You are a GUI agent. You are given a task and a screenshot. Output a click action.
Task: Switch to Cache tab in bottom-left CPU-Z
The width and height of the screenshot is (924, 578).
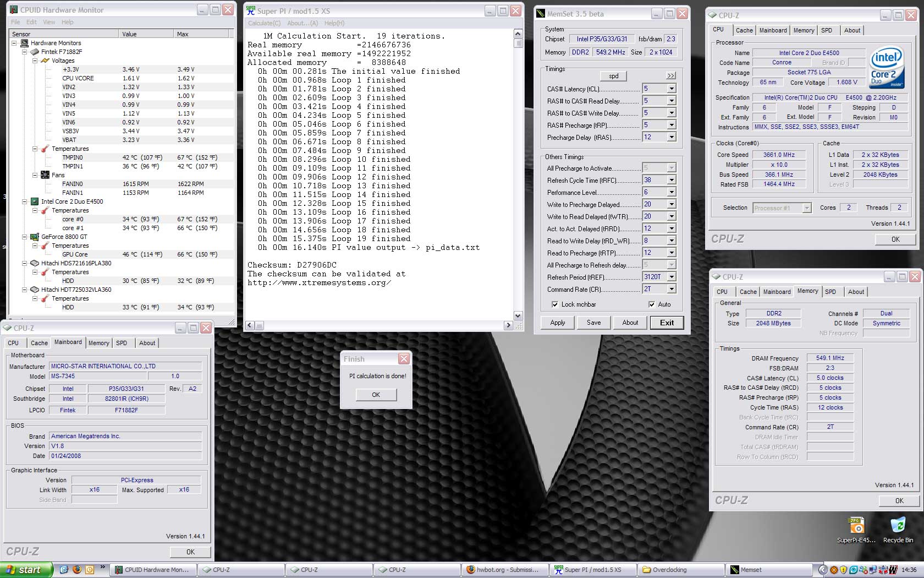pos(39,343)
